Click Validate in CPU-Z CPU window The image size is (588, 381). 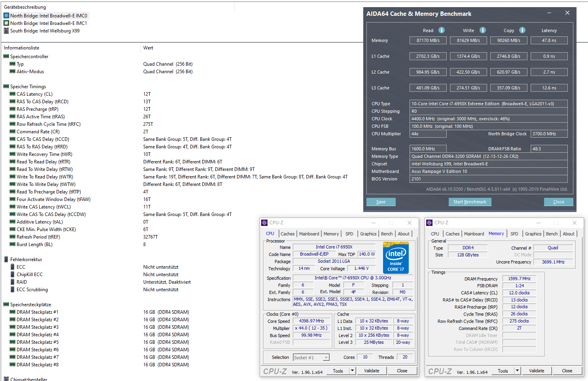[372, 371]
